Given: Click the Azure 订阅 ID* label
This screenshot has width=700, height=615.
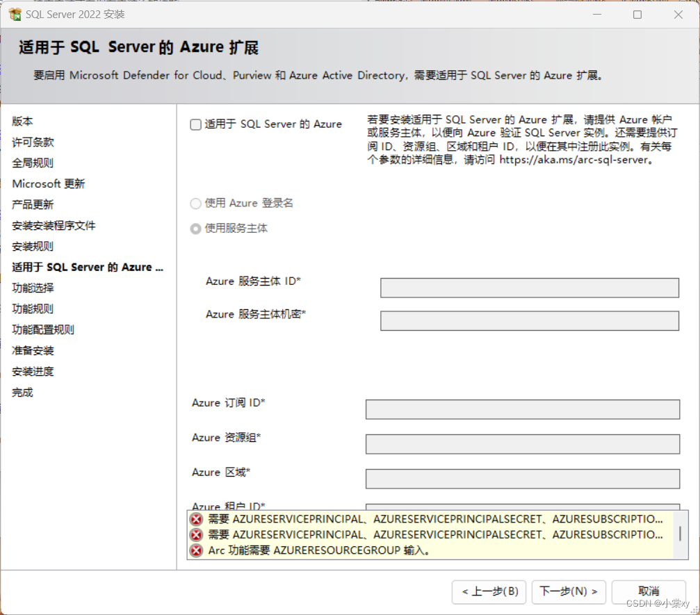Looking at the screenshot, I should click(229, 402).
